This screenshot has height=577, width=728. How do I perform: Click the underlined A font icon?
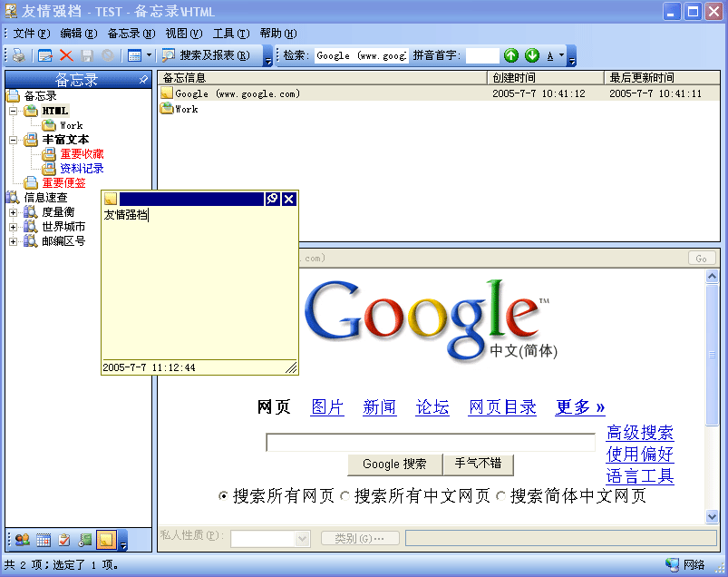pos(550,55)
